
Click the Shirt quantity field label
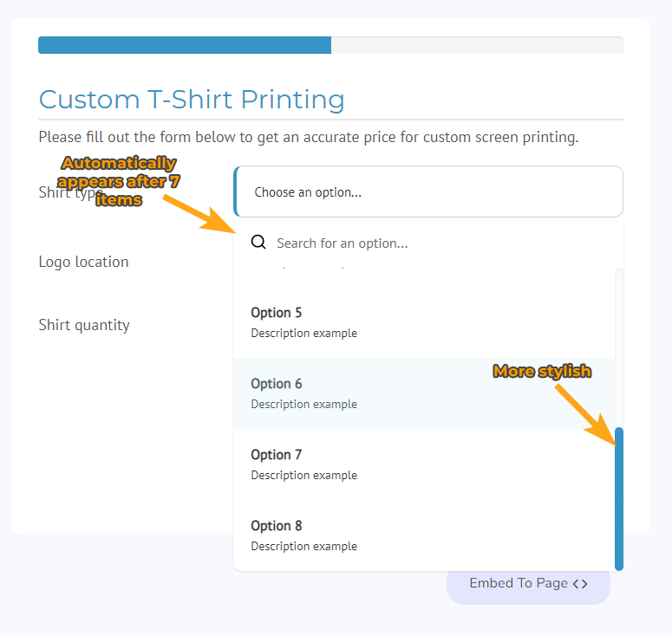coord(84,325)
